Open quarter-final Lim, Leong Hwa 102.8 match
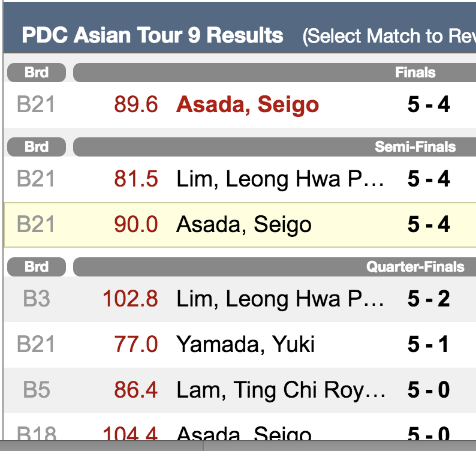The width and height of the screenshot is (476, 451). (240, 299)
